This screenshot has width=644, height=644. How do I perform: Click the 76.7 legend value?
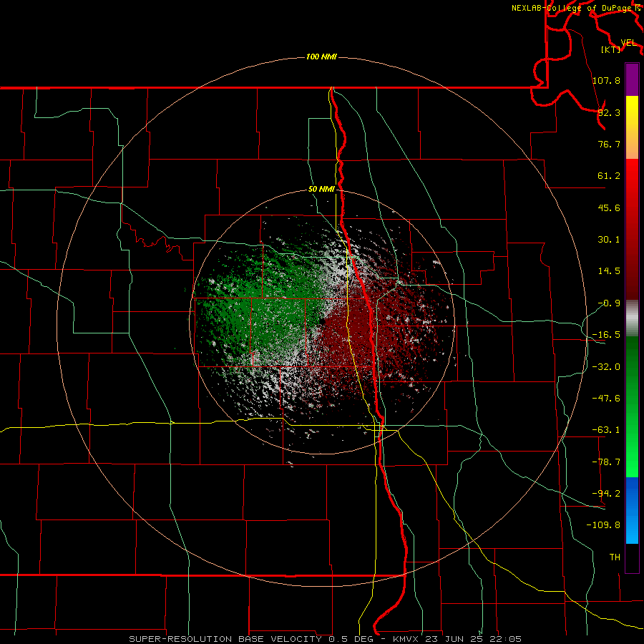pyautogui.click(x=609, y=144)
